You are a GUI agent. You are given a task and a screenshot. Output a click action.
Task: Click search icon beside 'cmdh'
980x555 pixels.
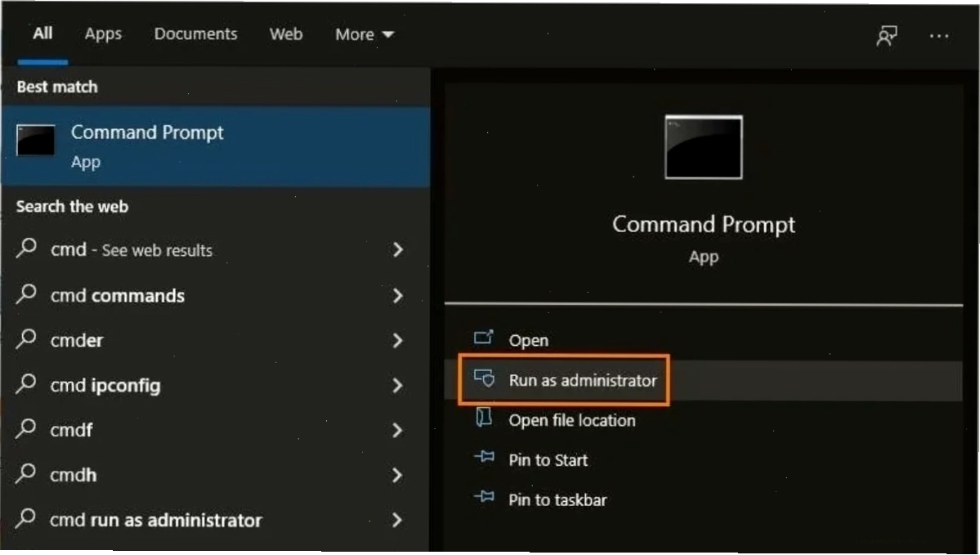pos(26,474)
